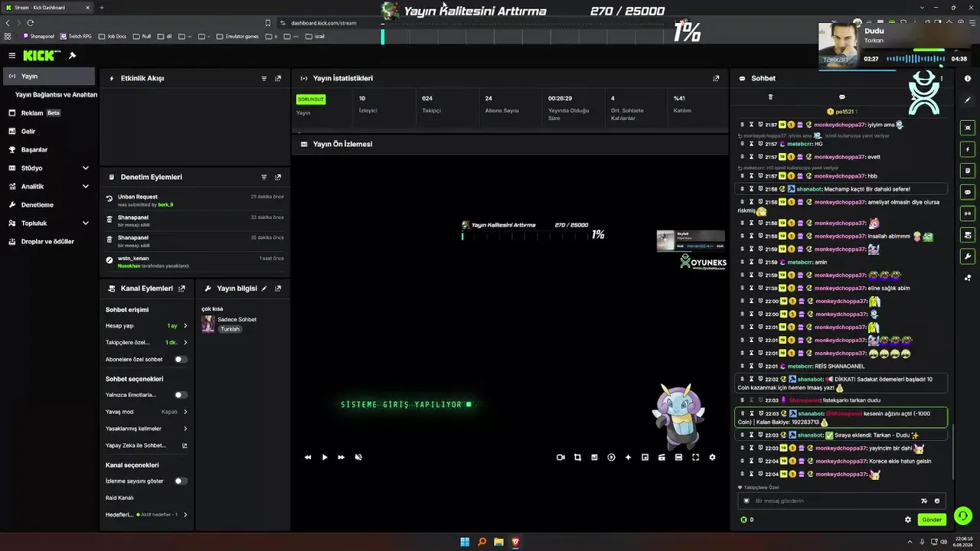
Task: Open the Windows Start menu
Action: (465, 542)
